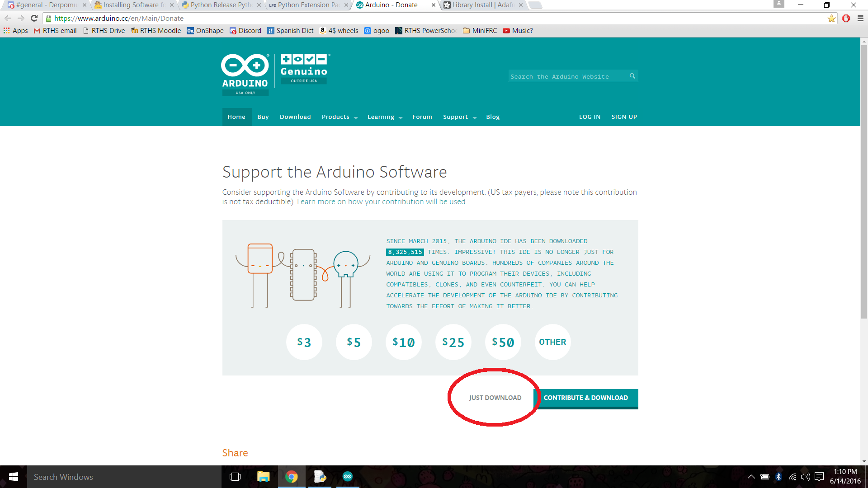Select the $10 donation amount

point(403,342)
